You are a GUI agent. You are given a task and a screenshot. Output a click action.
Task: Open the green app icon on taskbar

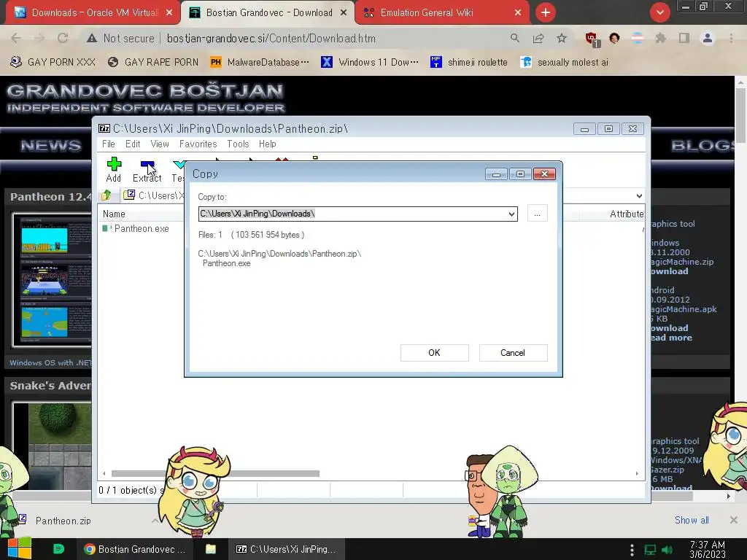[58, 549]
